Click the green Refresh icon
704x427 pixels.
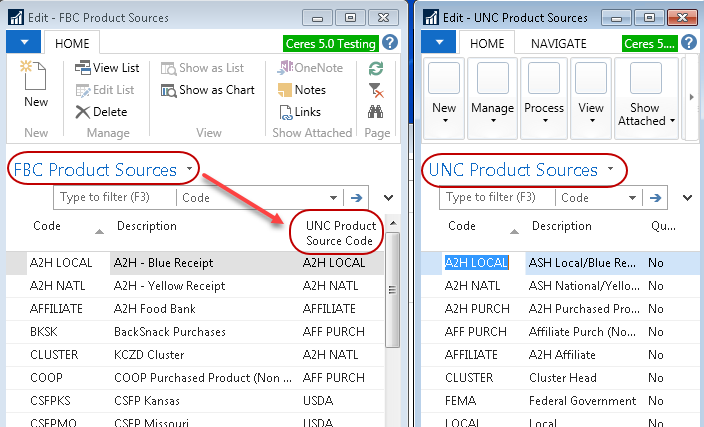[376, 68]
